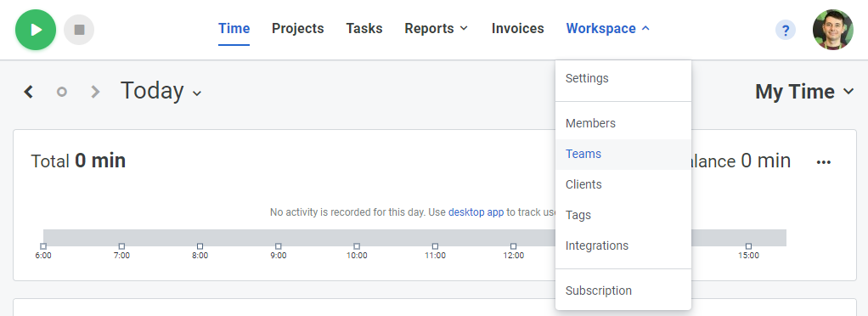Open the Today date dropdown
868x316 pixels.
coord(161,91)
